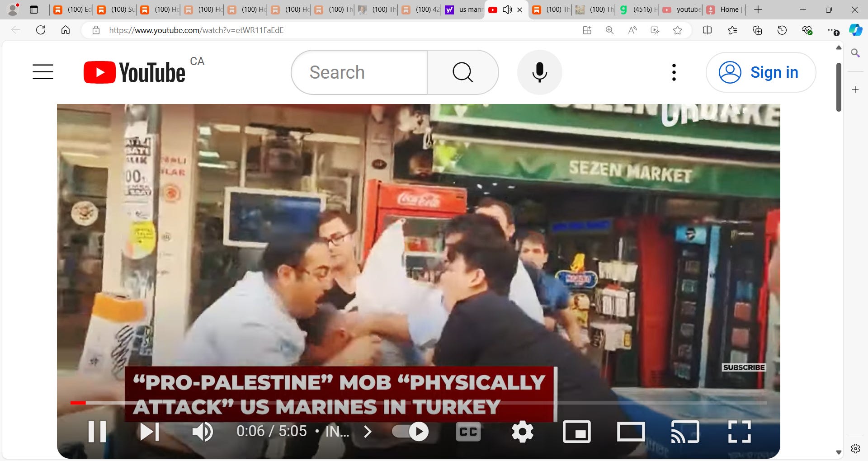The image size is (868, 461).
Task: Toggle the autoplay switch
Action: [x=410, y=431]
